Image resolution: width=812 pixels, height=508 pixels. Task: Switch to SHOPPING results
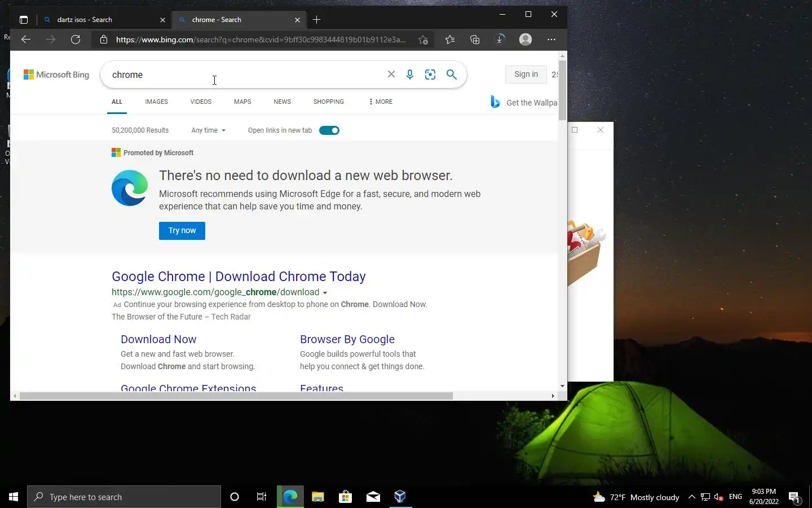(328, 102)
